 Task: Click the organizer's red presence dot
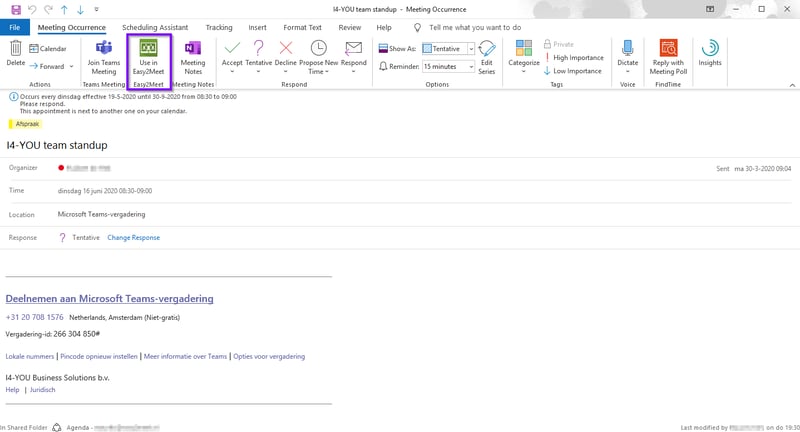[61, 168]
